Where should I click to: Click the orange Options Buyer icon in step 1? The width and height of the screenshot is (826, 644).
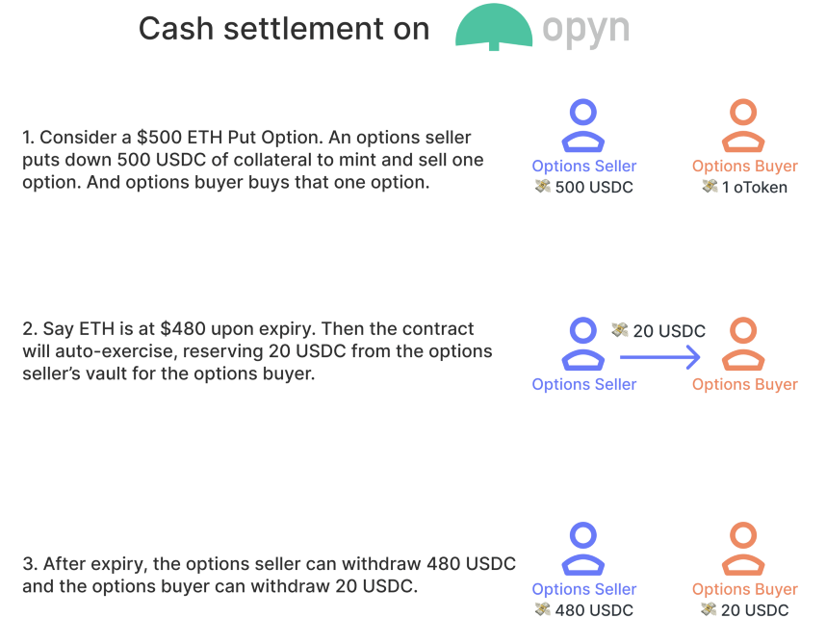click(x=743, y=126)
